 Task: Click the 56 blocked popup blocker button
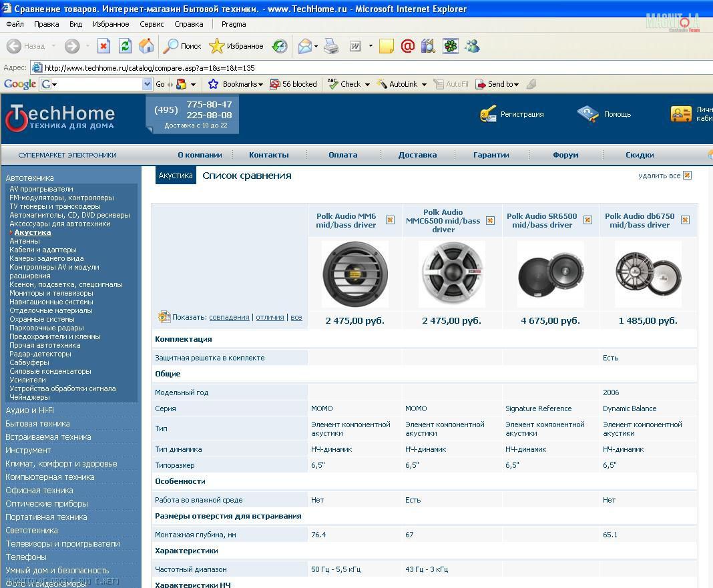[293, 84]
